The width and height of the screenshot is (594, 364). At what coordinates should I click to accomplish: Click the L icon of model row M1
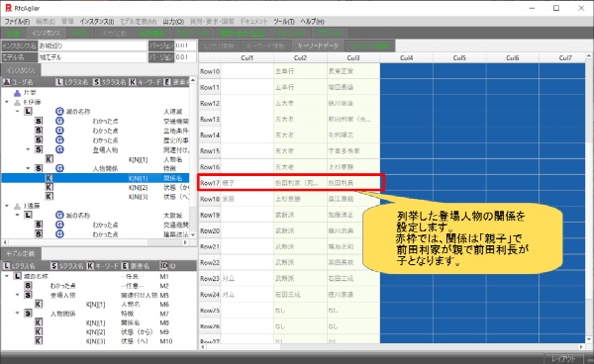(x=18, y=276)
